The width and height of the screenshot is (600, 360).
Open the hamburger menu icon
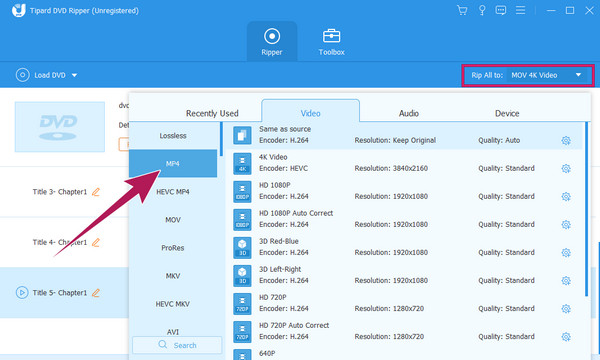(x=520, y=10)
